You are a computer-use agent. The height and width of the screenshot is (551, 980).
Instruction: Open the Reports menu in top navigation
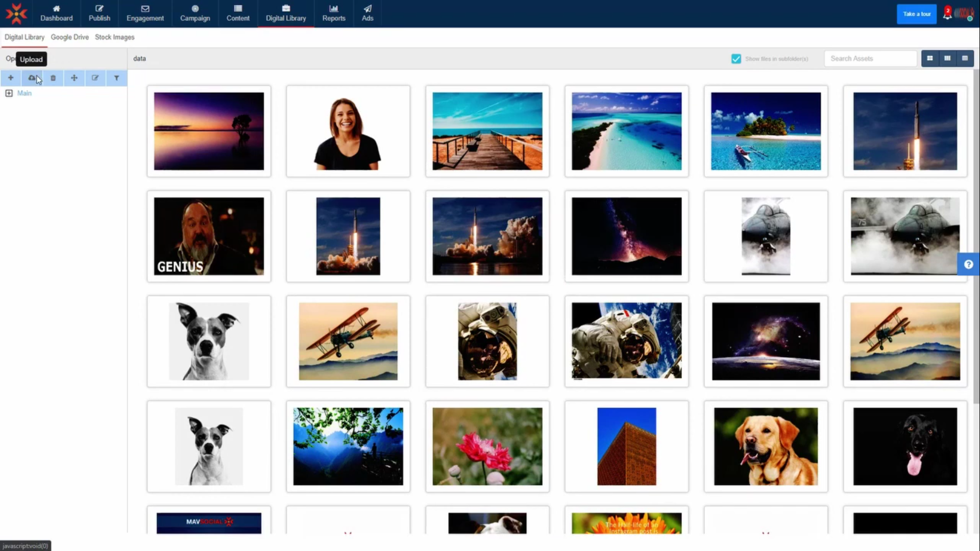(334, 13)
